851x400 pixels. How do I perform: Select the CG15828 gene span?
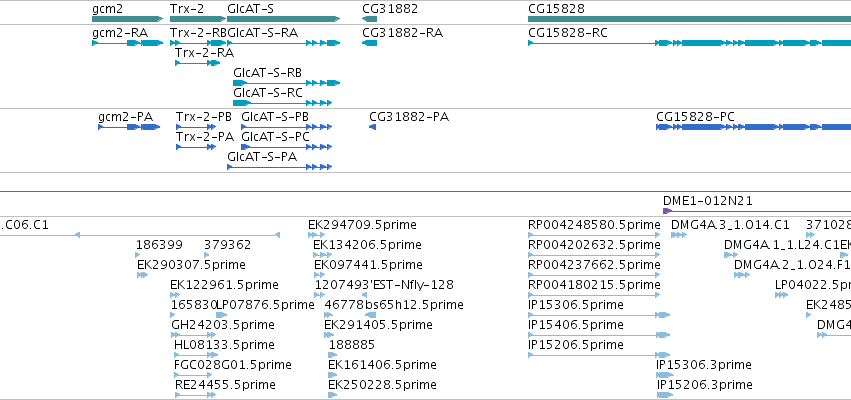click(x=689, y=19)
